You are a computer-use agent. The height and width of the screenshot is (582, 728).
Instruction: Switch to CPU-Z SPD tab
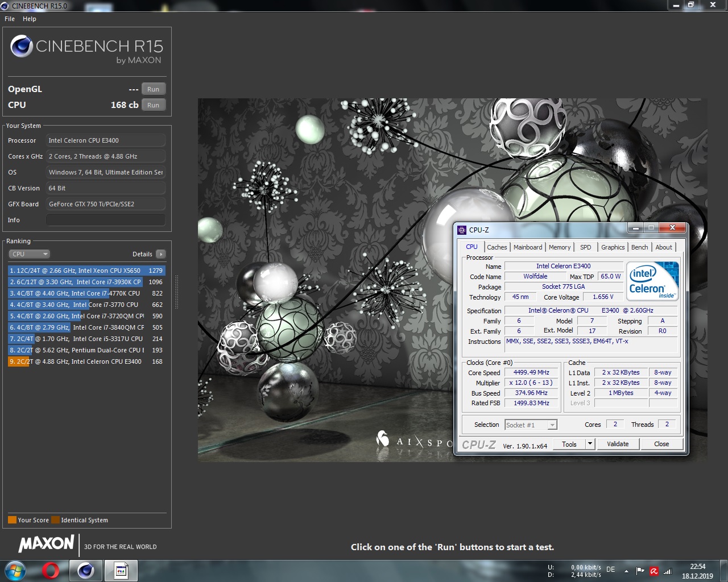(x=586, y=247)
